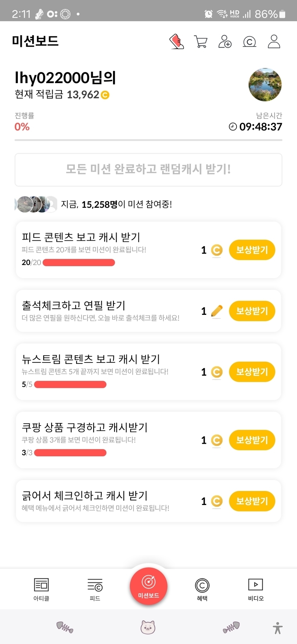Open the user profile icon
The image size is (297, 644).
click(274, 42)
